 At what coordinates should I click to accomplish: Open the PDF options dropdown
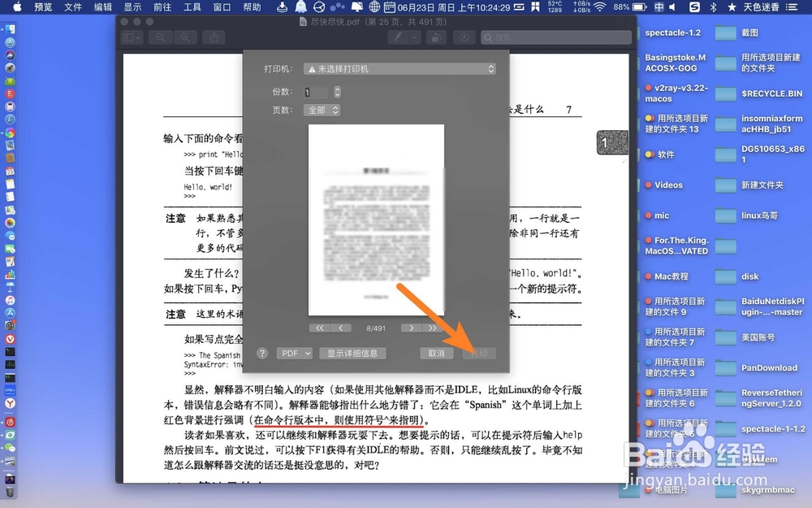[x=294, y=353]
